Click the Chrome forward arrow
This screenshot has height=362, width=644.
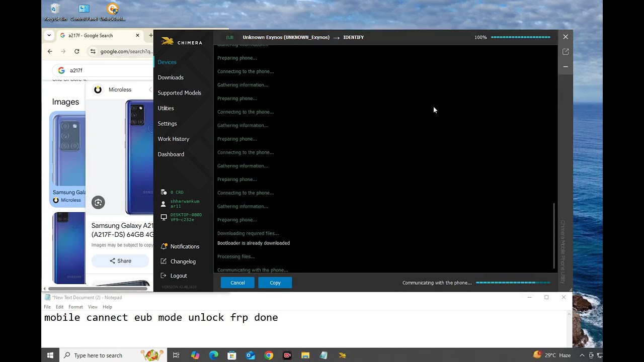tap(63, 51)
